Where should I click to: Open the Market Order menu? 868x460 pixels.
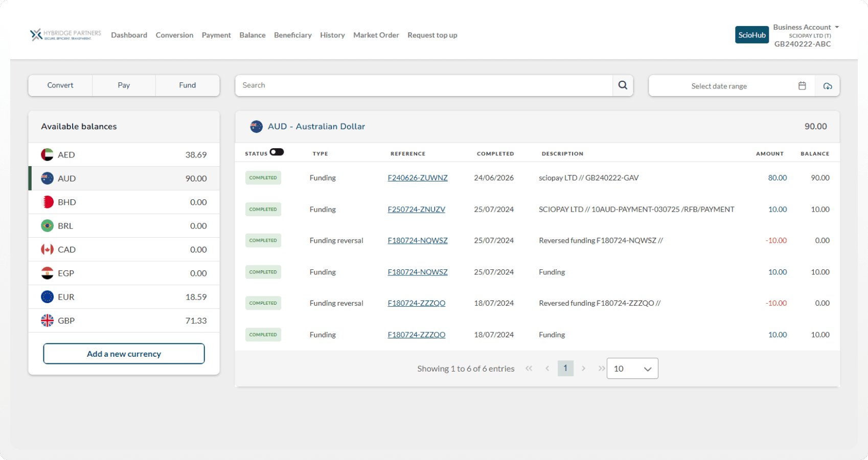pos(376,35)
